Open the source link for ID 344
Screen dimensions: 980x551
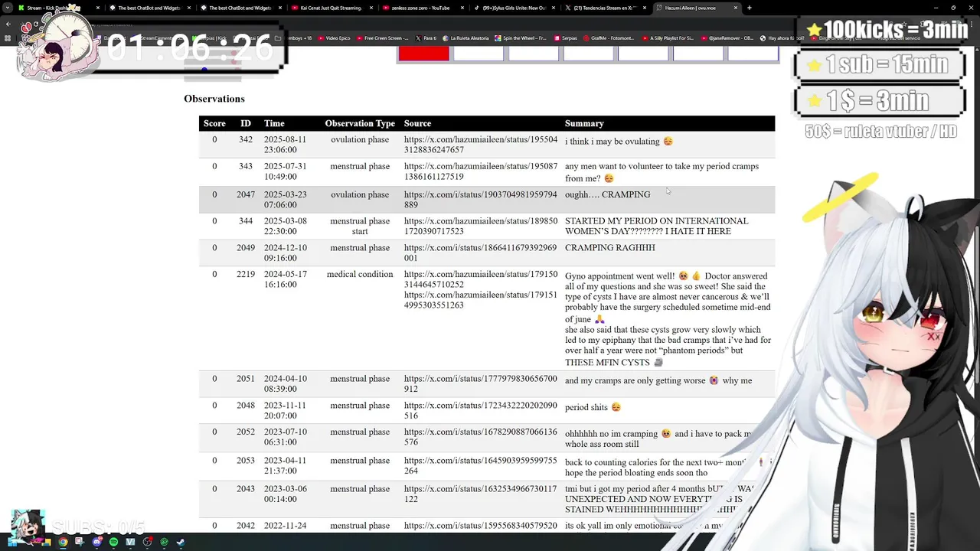coord(481,226)
